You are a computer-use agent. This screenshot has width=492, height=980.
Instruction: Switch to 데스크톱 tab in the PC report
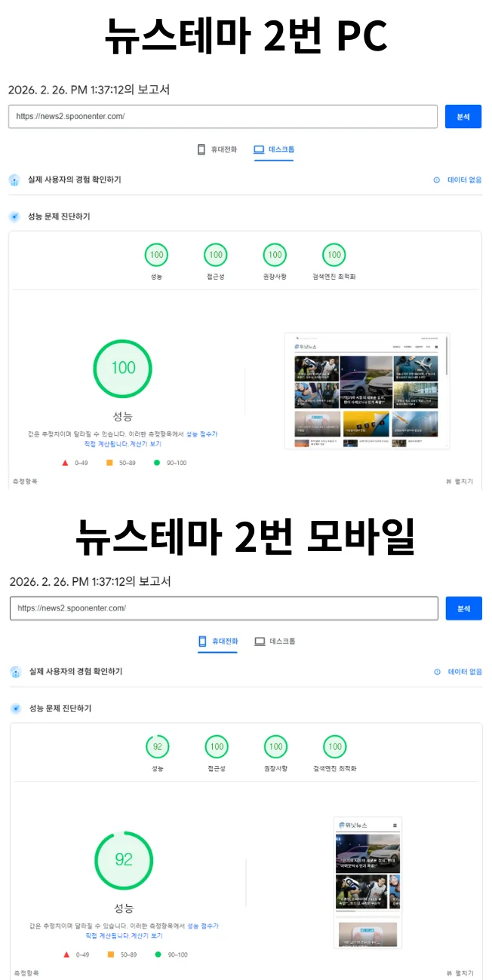point(273,149)
